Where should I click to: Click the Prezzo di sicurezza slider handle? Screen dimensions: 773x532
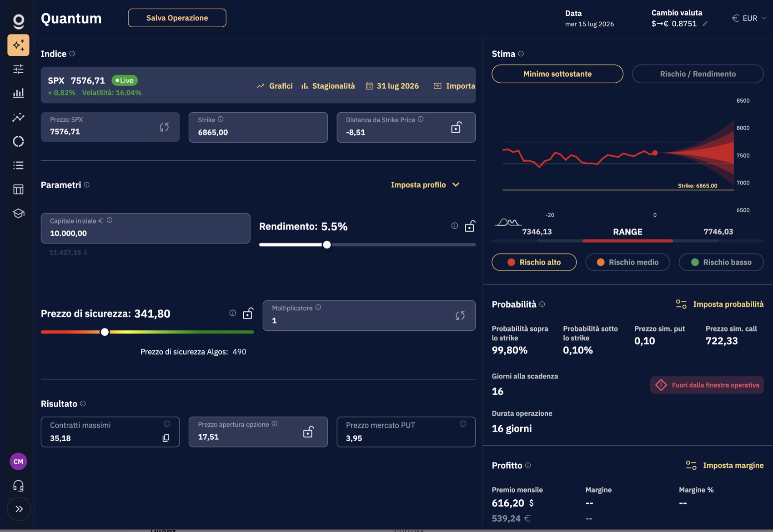pos(105,332)
